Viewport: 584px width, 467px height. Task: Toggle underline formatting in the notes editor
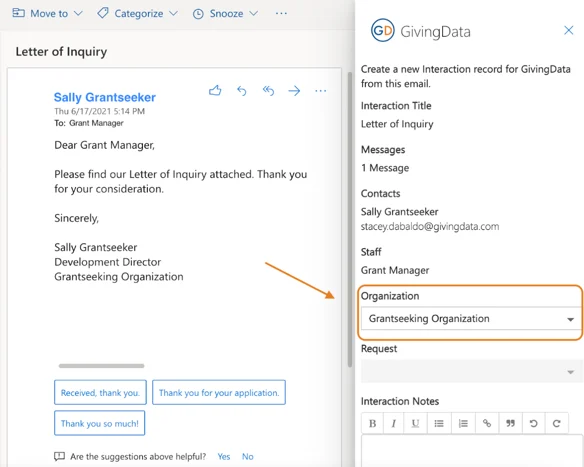point(415,423)
